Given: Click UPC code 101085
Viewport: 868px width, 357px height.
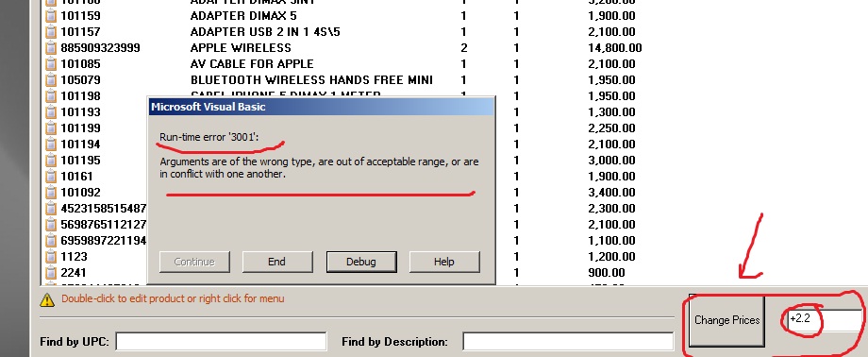Looking at the screenshot, I should [80, 64].
